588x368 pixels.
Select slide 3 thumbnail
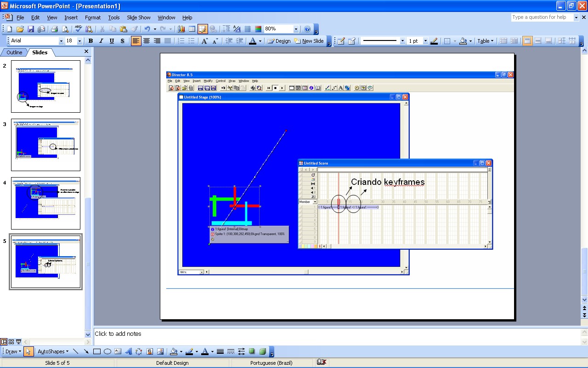pyautogui.click(x=45, y=145)
